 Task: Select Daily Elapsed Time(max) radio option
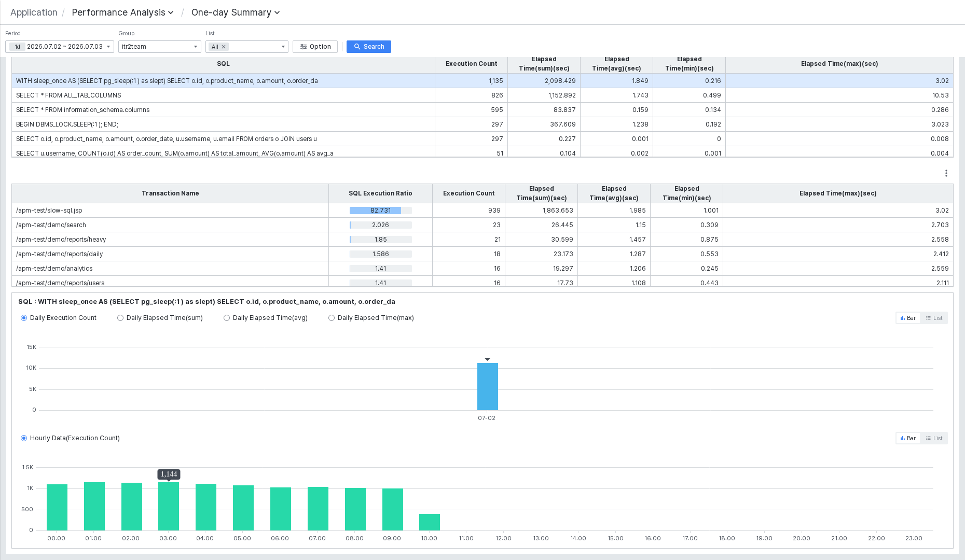point(371,318)
